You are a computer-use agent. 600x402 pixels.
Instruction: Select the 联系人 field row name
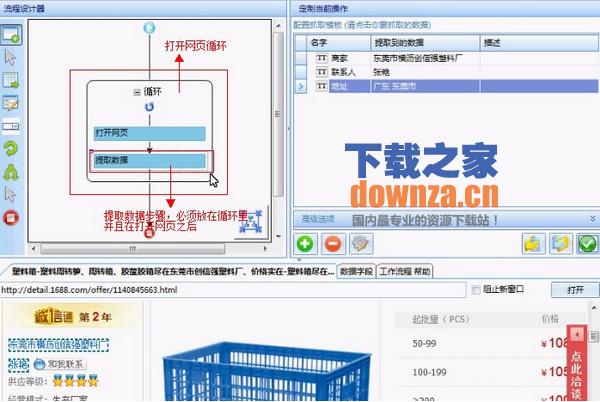(x=343, y=72)
